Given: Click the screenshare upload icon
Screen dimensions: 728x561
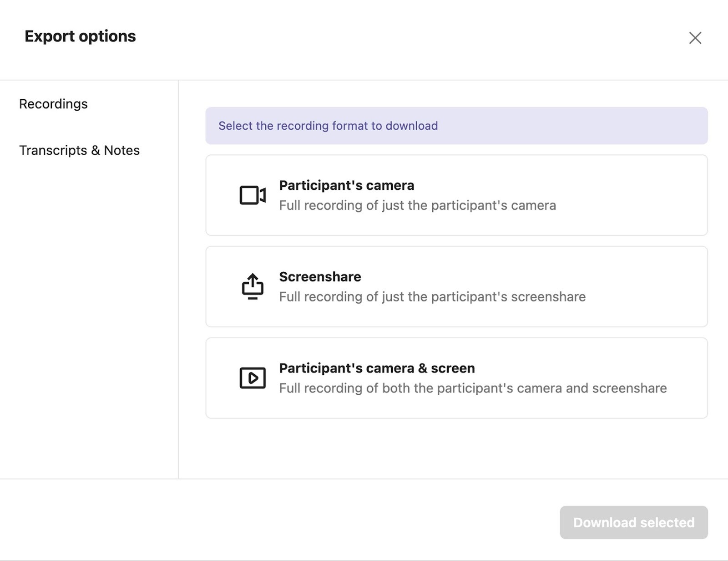Looking at the screenshot, I should (253, 286).
